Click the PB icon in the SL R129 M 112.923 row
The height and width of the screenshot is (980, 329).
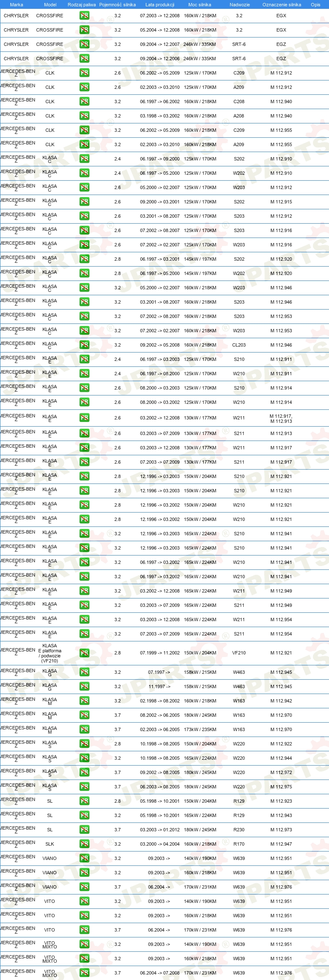[84, 801]
